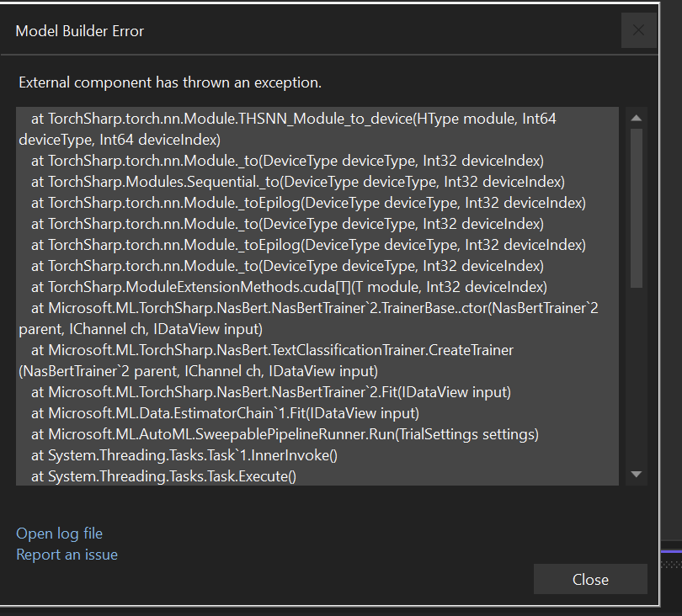Click the Task.Execute() line

(x=163, y=476)
